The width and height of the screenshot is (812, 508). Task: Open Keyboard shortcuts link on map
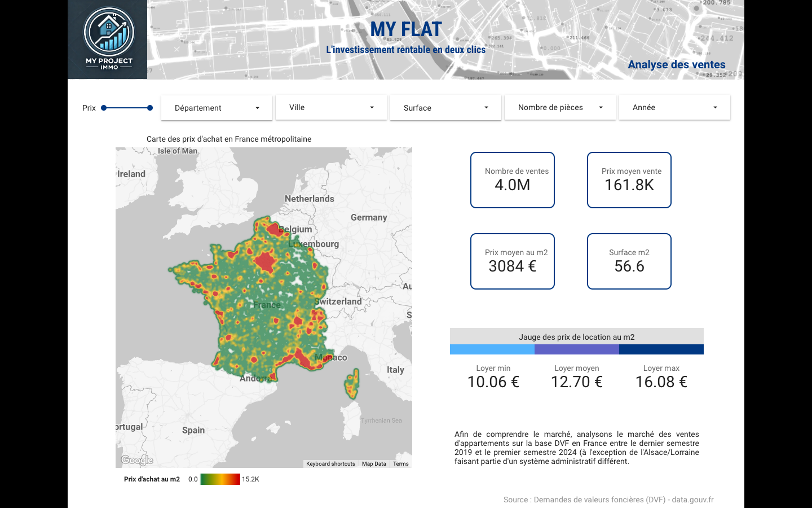pos(330,464)
